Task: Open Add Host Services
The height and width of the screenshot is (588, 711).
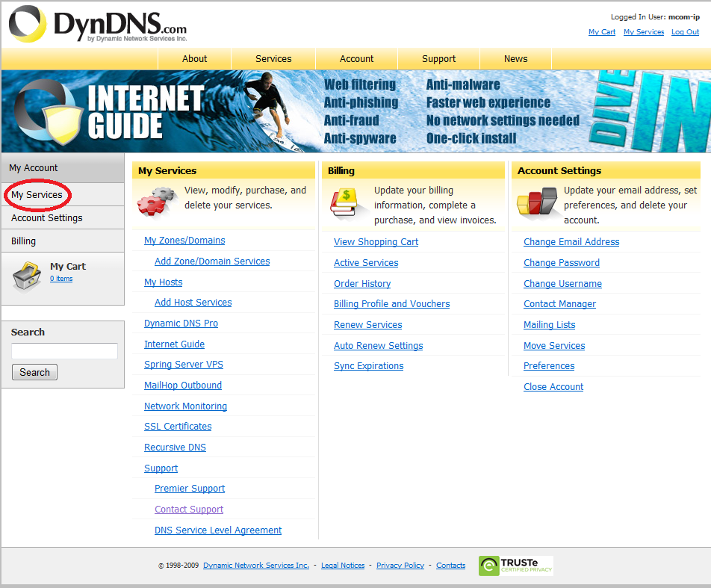Action: [x=193, y=302]
